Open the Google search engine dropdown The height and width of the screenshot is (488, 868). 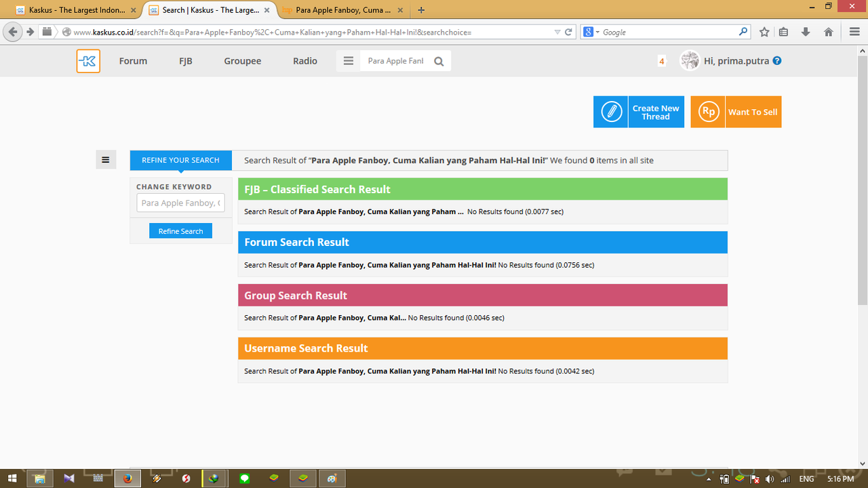[x=591, y=32]
